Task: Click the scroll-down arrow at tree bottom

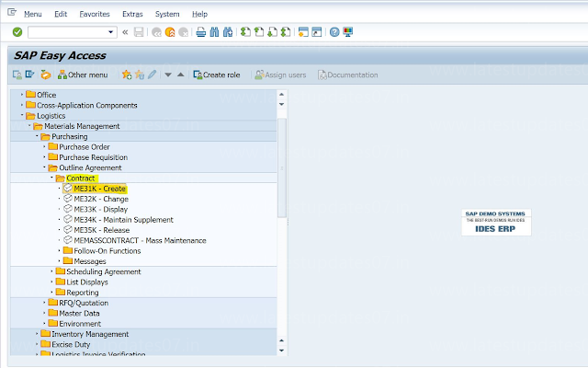Action: tap(282, 351)
